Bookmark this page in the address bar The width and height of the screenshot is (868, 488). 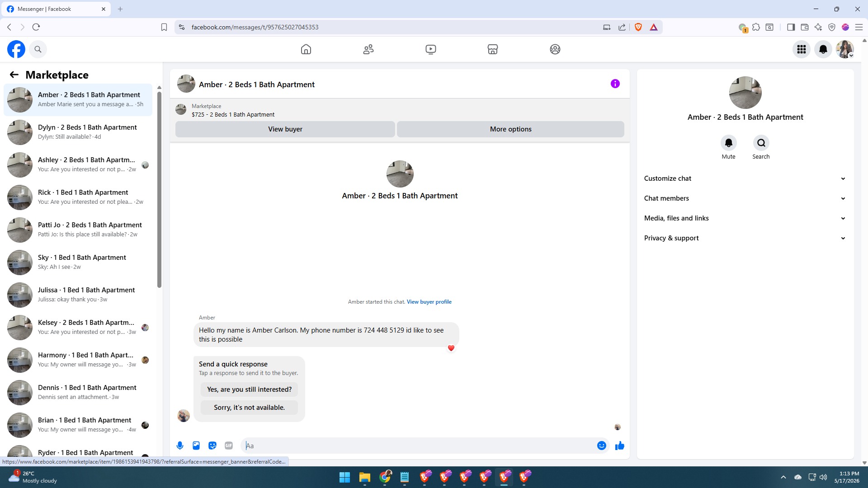pyautogui.click(x=164, y=27)
